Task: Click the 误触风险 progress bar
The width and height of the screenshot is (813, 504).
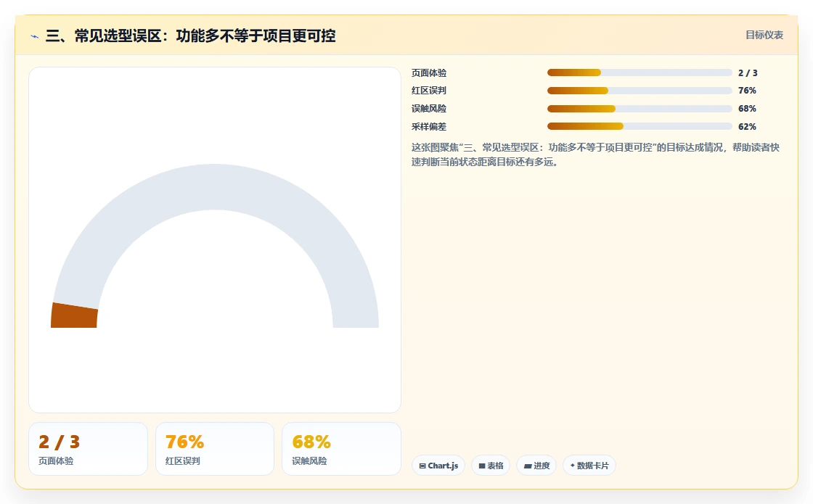Action: (640, 109)
